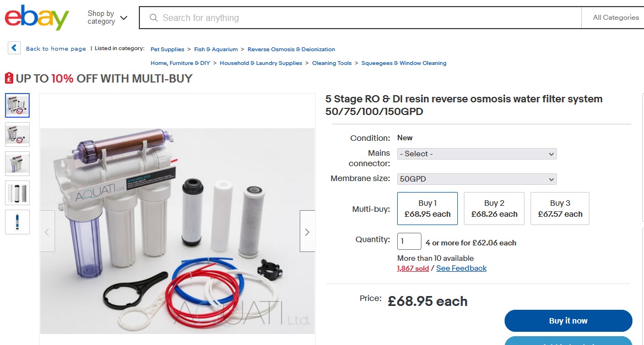Go to the Pet Supplies category
Image resolution: width=644 pixels, height=345 pixels.
[x=167, y=50]
